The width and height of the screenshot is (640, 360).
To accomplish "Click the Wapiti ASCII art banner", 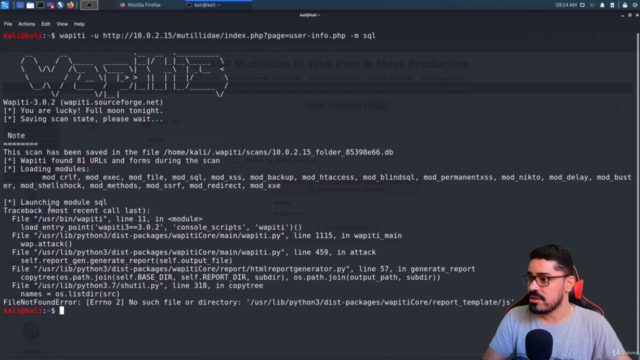I will [124, 75].
